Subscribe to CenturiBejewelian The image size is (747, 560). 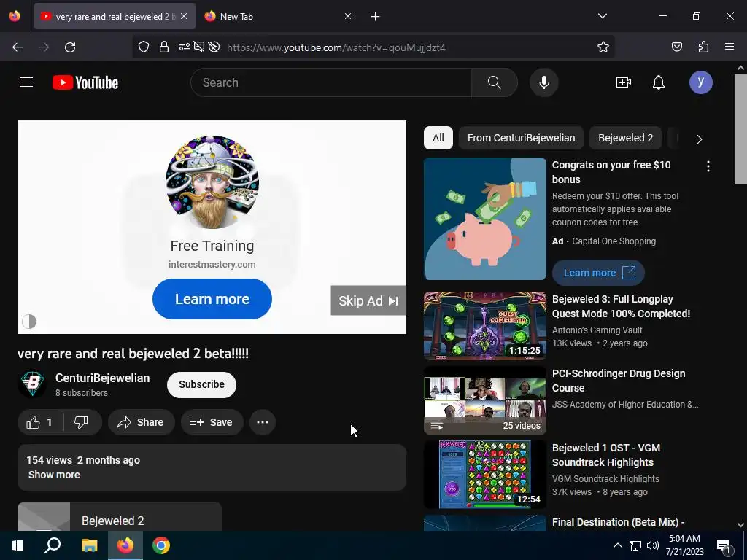201,385
